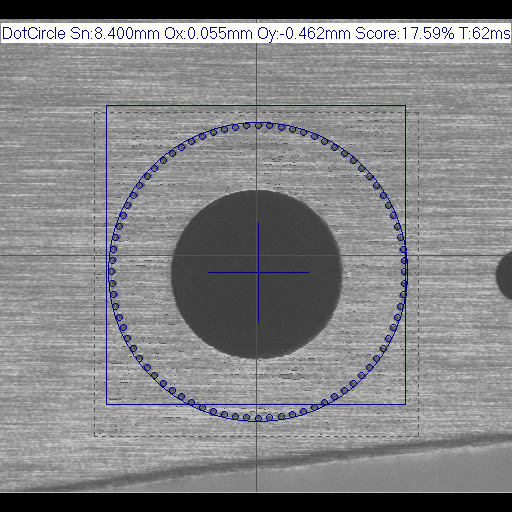Viewport: 512px width, 512px height.
Task: Click the blue crosshair center in the dark circle
Action: coord(258,272)
